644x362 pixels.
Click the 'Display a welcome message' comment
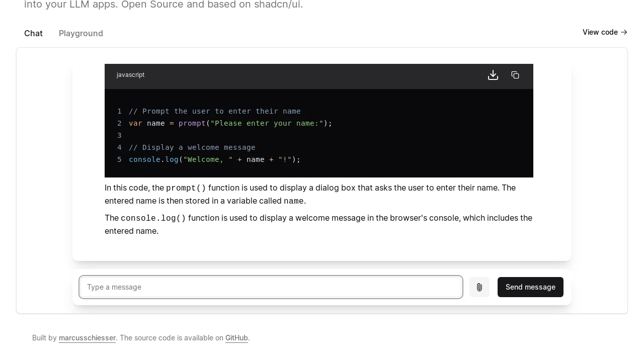click(192, 147)
